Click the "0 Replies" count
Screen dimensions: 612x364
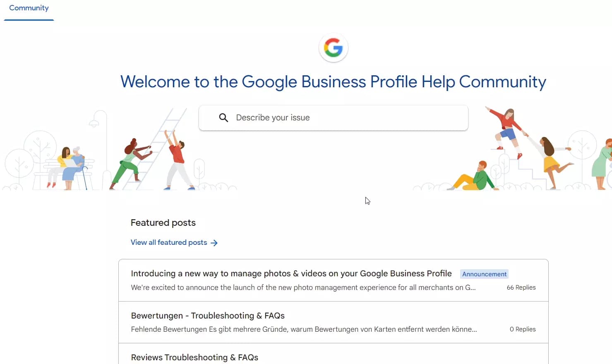point(523,329)
